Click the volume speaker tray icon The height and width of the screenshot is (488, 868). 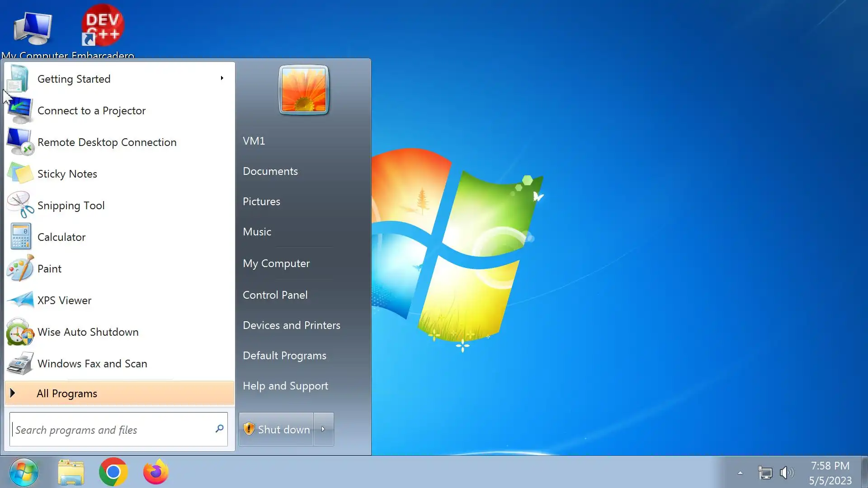[x=787, y=473]
